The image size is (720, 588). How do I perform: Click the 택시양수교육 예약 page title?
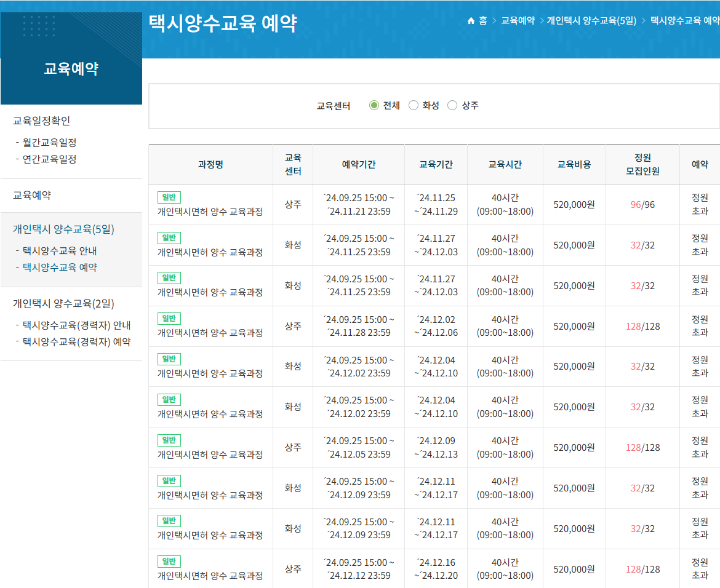point(223,23)
